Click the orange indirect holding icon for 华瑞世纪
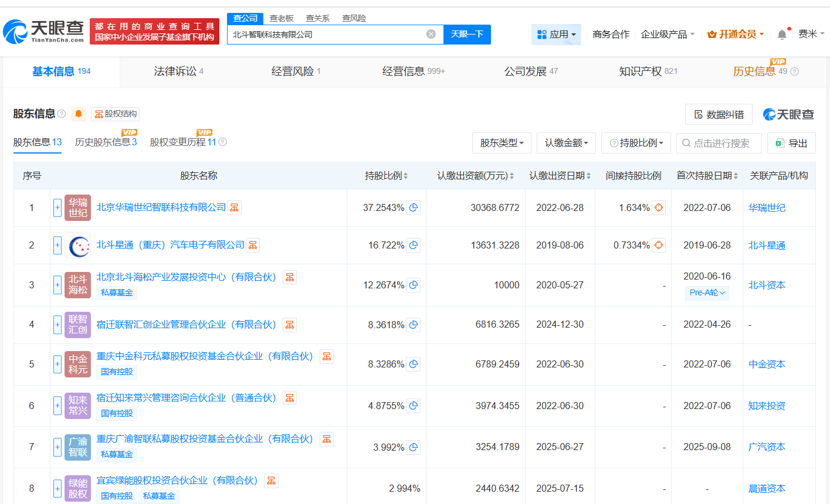Screen dimensions: 830x504 [x=658, y=207]
